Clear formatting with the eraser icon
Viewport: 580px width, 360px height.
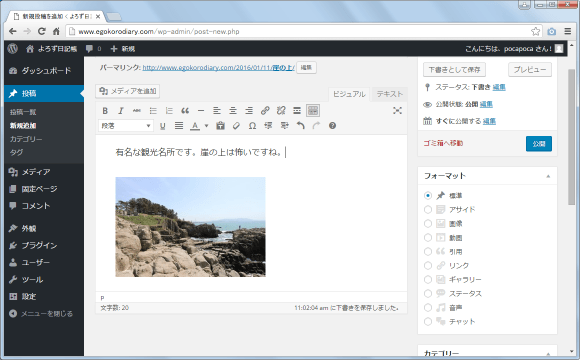coord(236,126)
